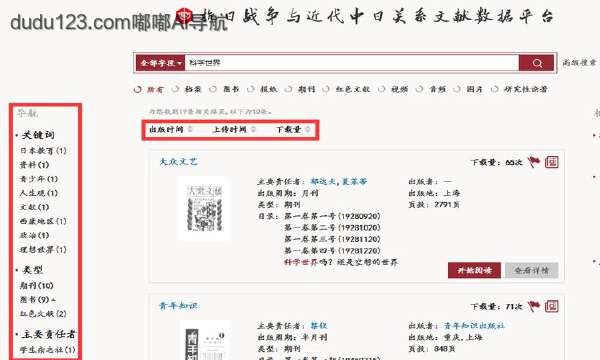Click the red site logo in header
600x360 pixels.
point(184,16)
